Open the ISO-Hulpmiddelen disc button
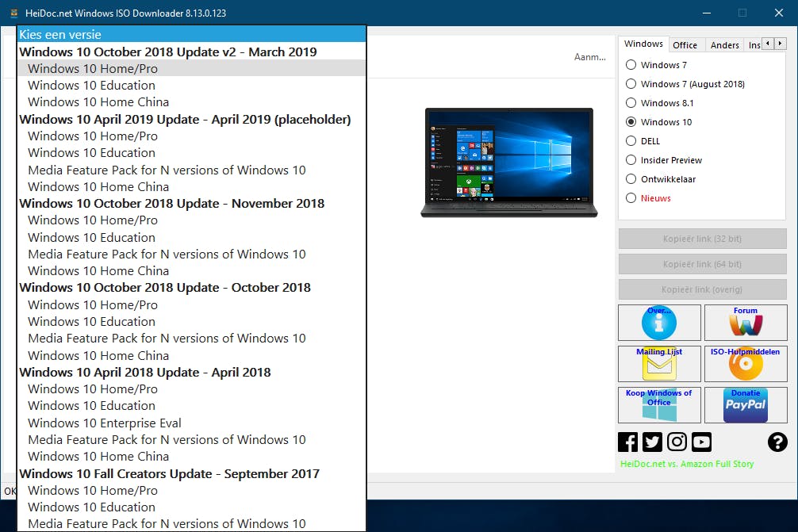 (746, 364)
